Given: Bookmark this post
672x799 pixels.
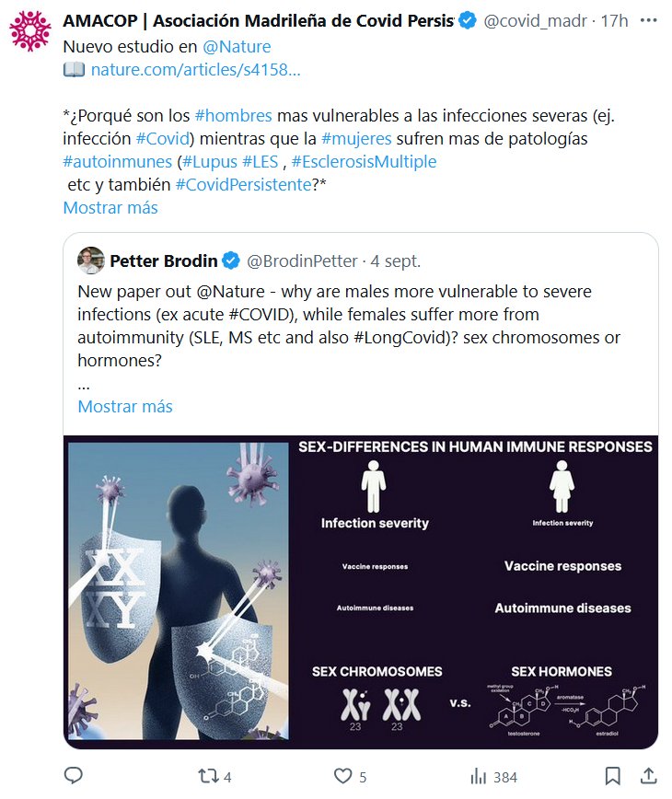Looking at the screenshot, I should tap(612, 776).
